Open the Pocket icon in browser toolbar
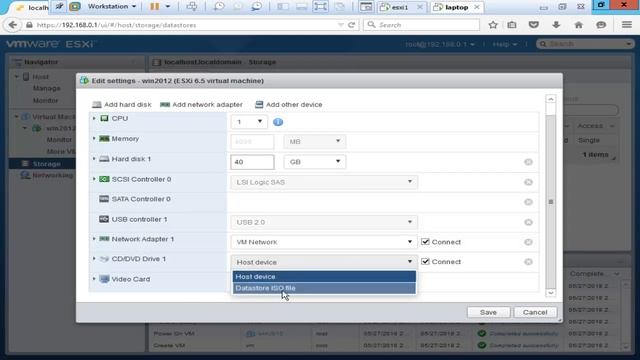This screenshot has width=640, height=360. tap(533, 25)
